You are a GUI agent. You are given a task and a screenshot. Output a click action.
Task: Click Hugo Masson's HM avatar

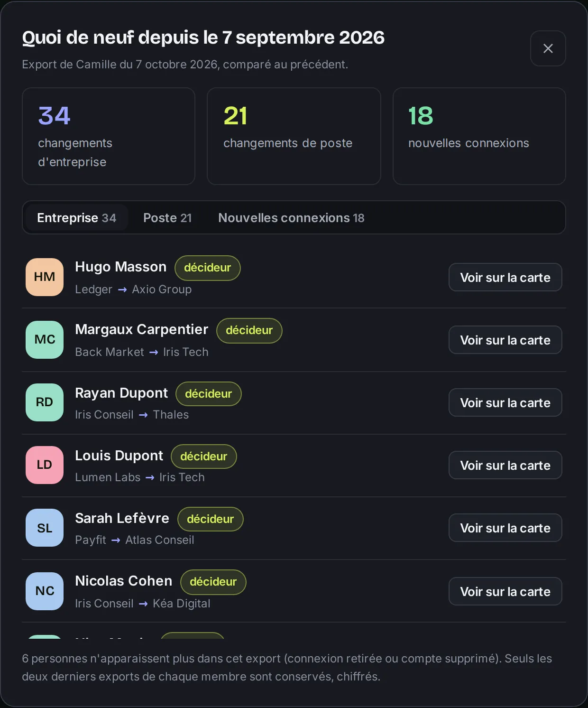(45, 277)
